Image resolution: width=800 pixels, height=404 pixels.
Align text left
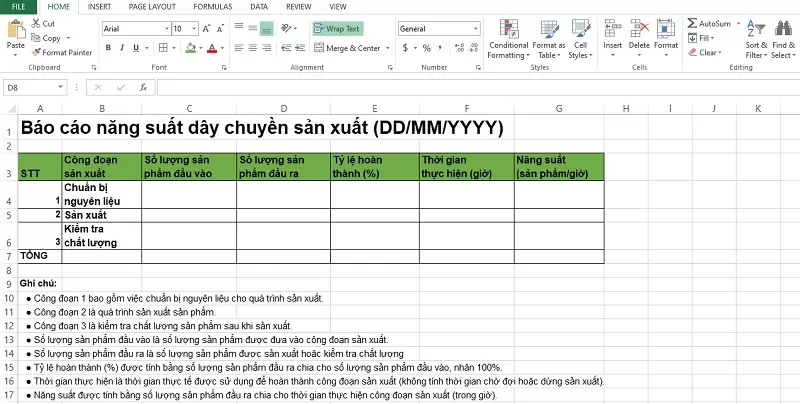(239, 48)
